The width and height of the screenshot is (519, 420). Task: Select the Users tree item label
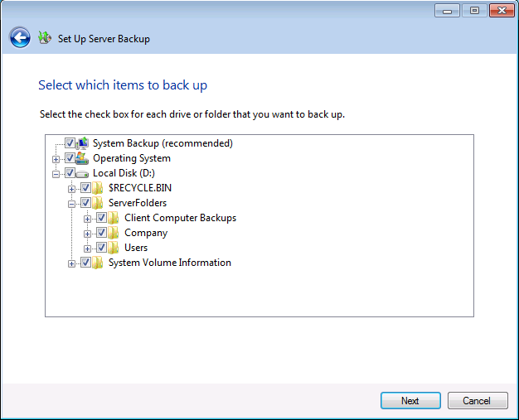point(136,248)
